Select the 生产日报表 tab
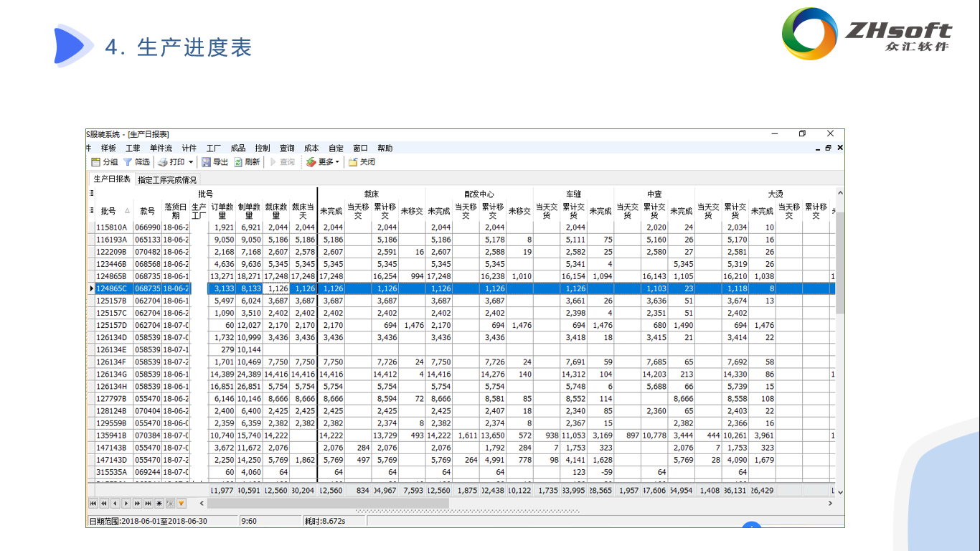 pyautogui.click(x=112, y=179)
